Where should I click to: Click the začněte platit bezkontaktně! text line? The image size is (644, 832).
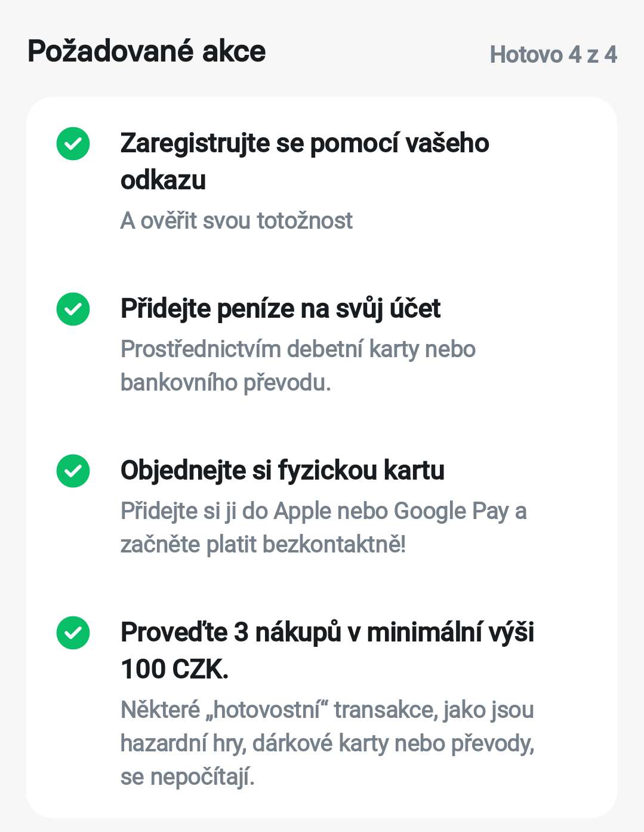263,545
